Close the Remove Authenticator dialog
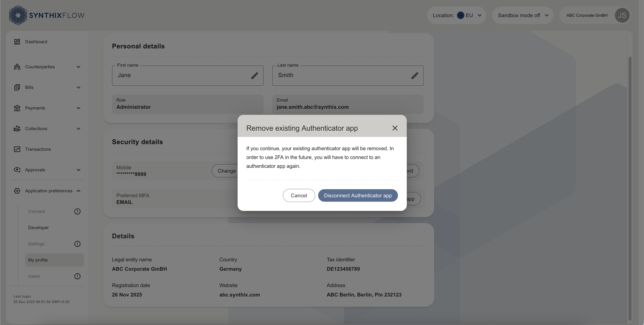Screen dimensions: 644x325 395,128
